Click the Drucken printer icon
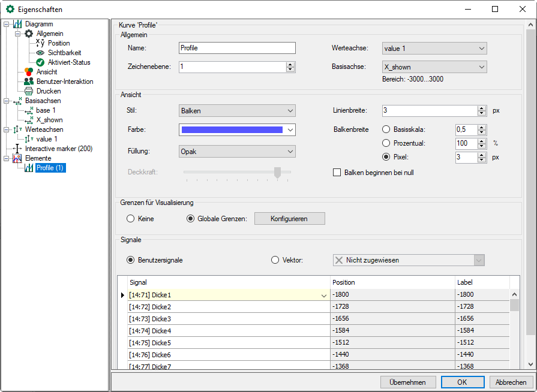The image size is (537, 392). point(29,91)
